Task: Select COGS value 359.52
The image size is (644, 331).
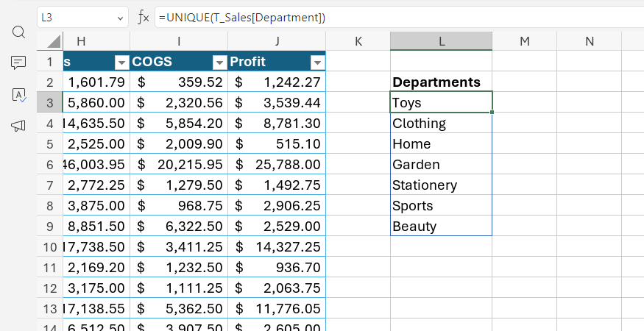Action: pyautogui.click(x=179, y=82)
